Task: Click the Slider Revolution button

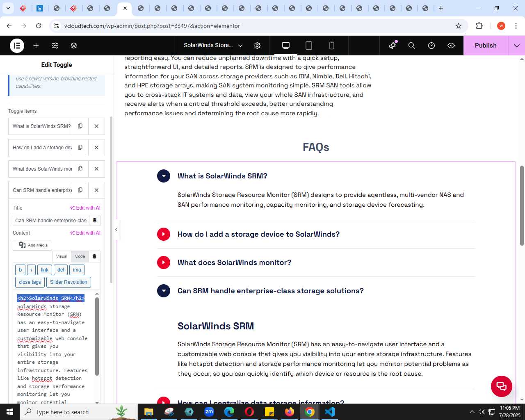Action: pyautogui.click(x=68, y=282)
